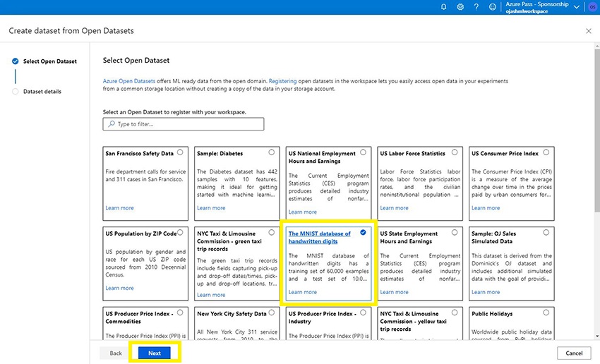Image resolution: width=600 pixels, height=364 pixels.
Task: Click the Public Holidays card title
Action: pos(492,313)
